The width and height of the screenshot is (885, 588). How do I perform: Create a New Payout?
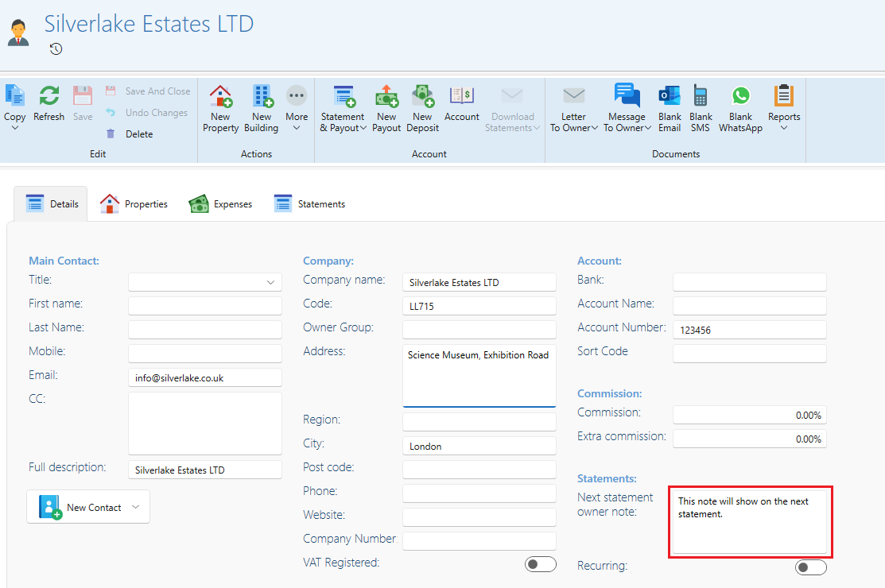(386, 109)
